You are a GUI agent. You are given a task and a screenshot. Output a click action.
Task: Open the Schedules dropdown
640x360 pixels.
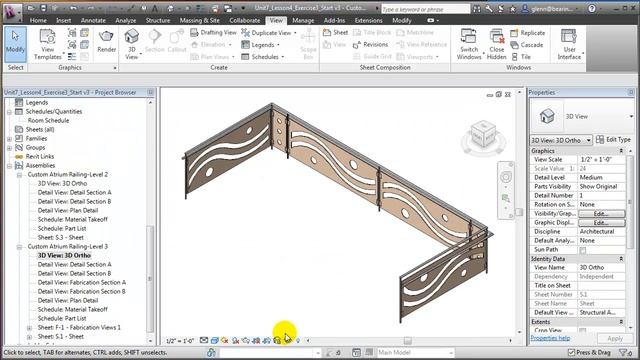click(283, 57)
